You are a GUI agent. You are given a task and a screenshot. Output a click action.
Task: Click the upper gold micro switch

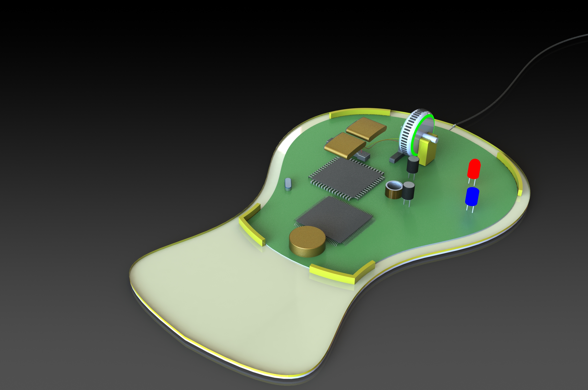tap(366, 128)
